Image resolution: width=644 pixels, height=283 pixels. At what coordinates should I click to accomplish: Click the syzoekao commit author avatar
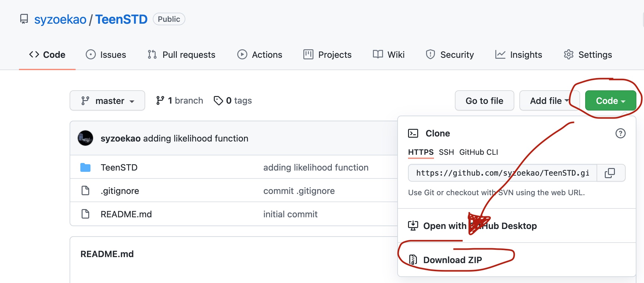(85, 138)
